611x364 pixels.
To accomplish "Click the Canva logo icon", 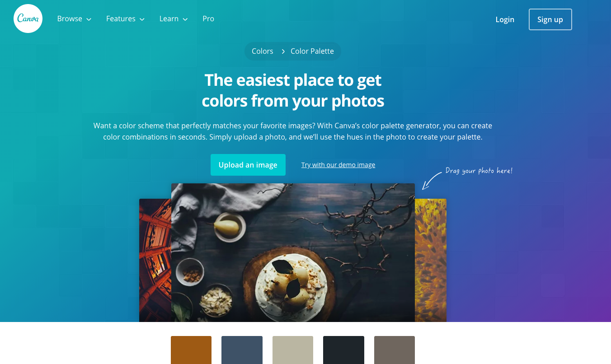I will 28,19.
